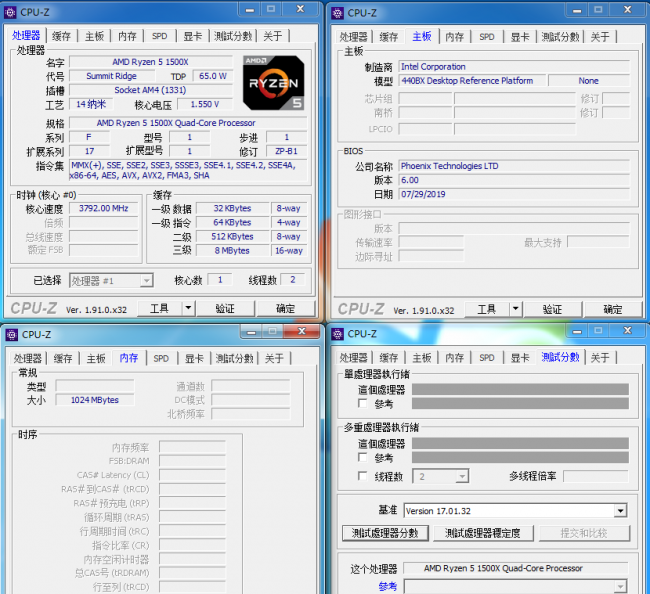This screenshot has width=650, height=594.
Task: Click the CPU-Z app icon in the top-left window title bar
Action: [x=10, y=12]
